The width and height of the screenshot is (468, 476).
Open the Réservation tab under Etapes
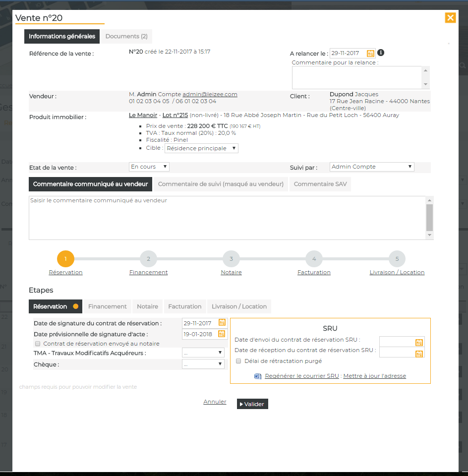(x=56, y=306)
